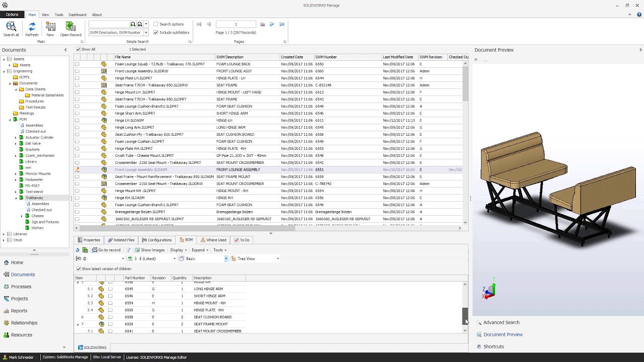Open the Dashboard ribbon tab
Viewport: 644px width, 362px height.
pos(77,15)
